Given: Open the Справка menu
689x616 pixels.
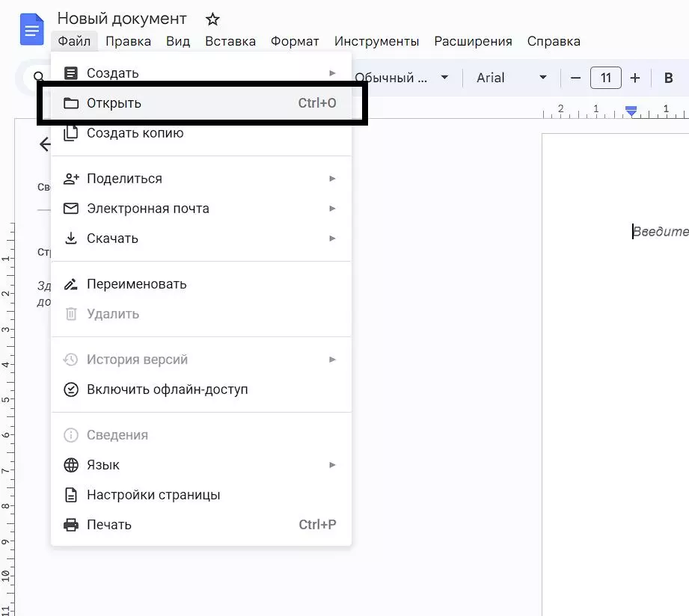Looking at the screenshot, I should click(554, 41).
